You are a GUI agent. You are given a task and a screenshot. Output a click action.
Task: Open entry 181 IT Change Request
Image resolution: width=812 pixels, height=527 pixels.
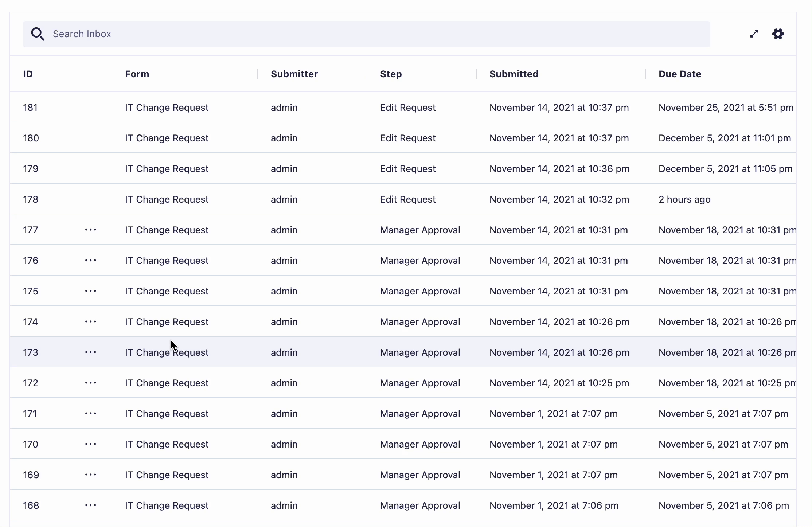coord(167,108)
